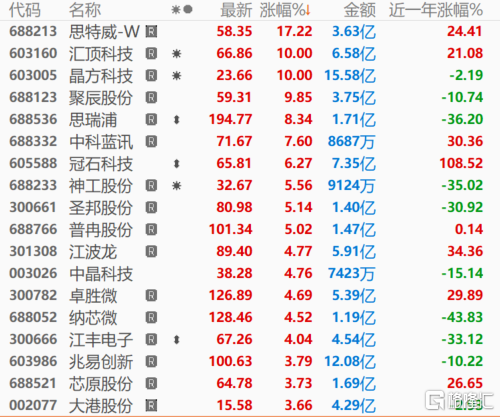500x417 pixels.
Task: Sort by 涨幅% column header arrow
Action: click(x=307, y=10)
